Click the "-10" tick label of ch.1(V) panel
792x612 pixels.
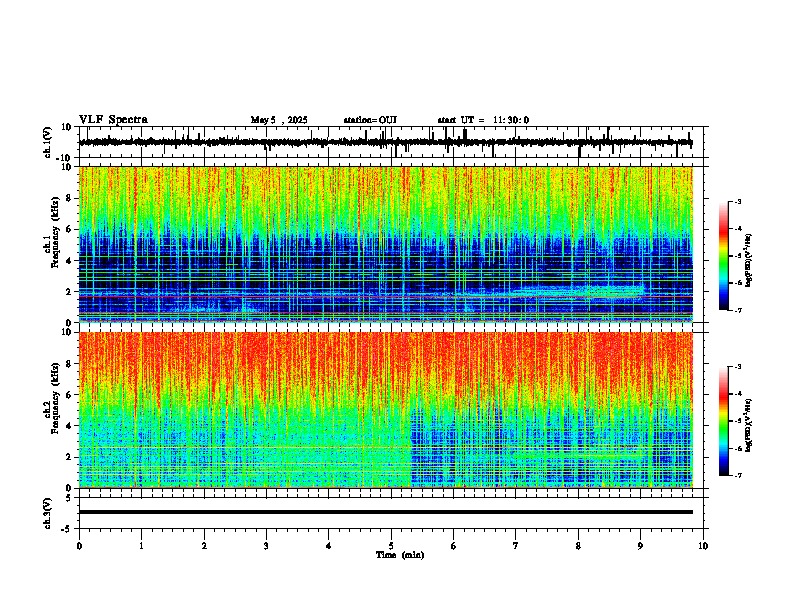pos(63,158)
